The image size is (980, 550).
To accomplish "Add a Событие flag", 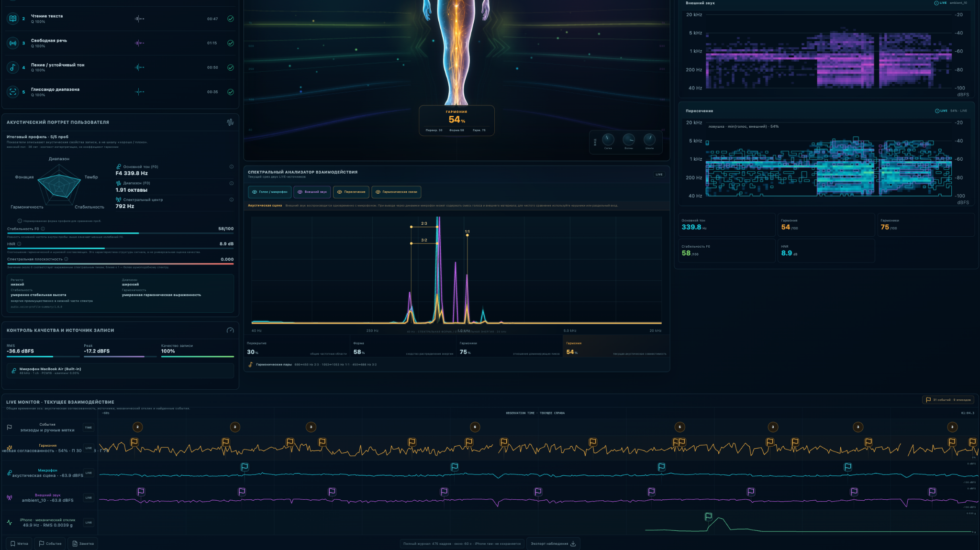I will click(x=50, y=543).
